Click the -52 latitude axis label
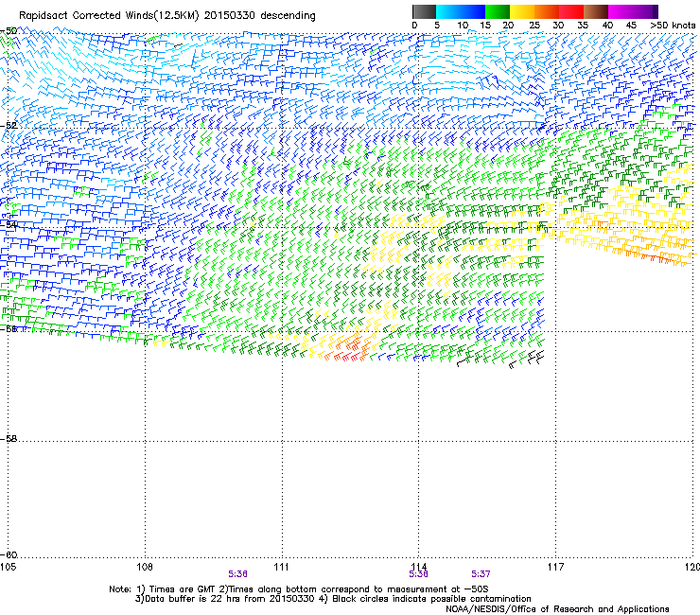This screenshot has height=615, width=700. click(9, 126)
